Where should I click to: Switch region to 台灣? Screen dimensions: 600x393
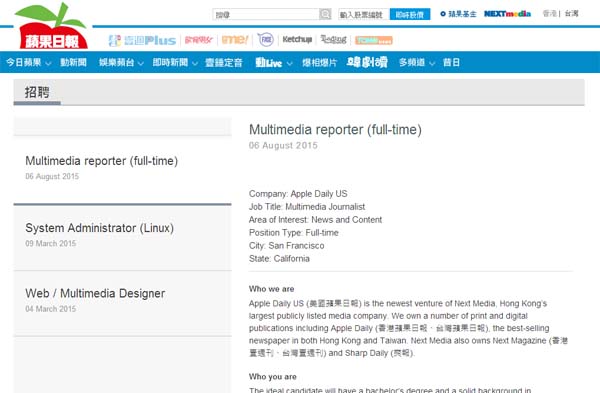click(571, 14)
